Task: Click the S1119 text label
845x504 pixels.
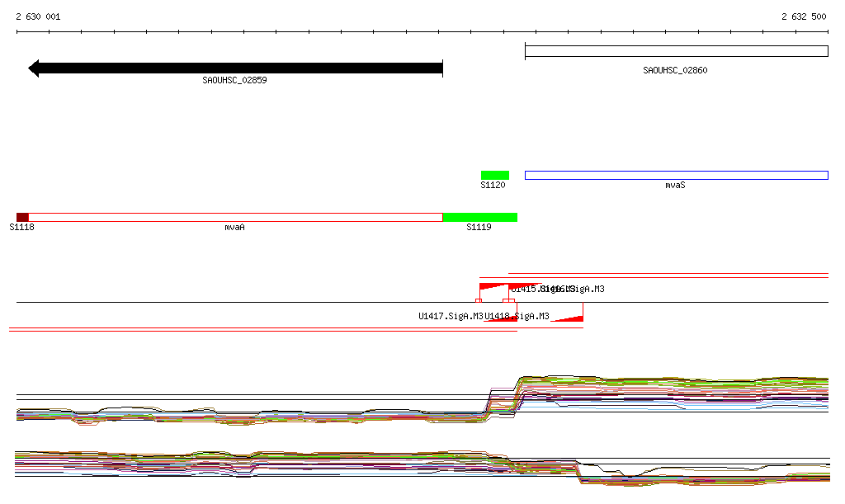Action: (x=479, y=227)
